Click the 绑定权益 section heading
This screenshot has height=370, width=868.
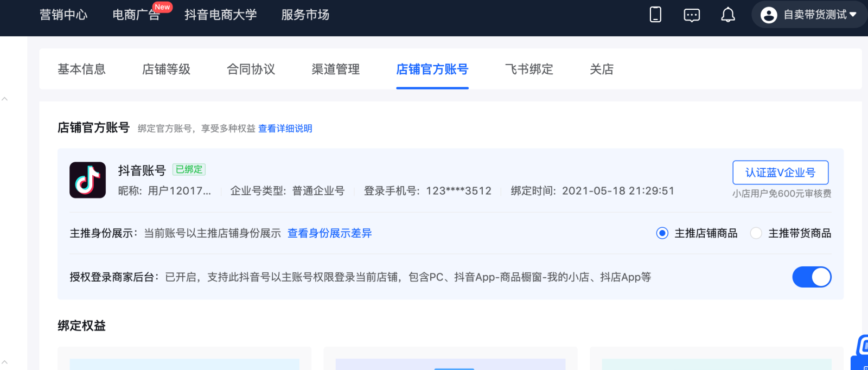coord(81,326)
